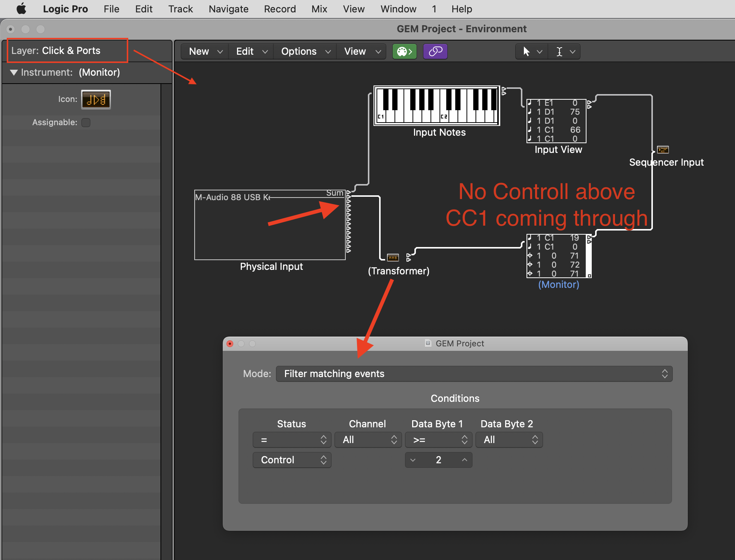
Task: Open the Data Byte 1 condition dropdown
Action: coord(438,440)
